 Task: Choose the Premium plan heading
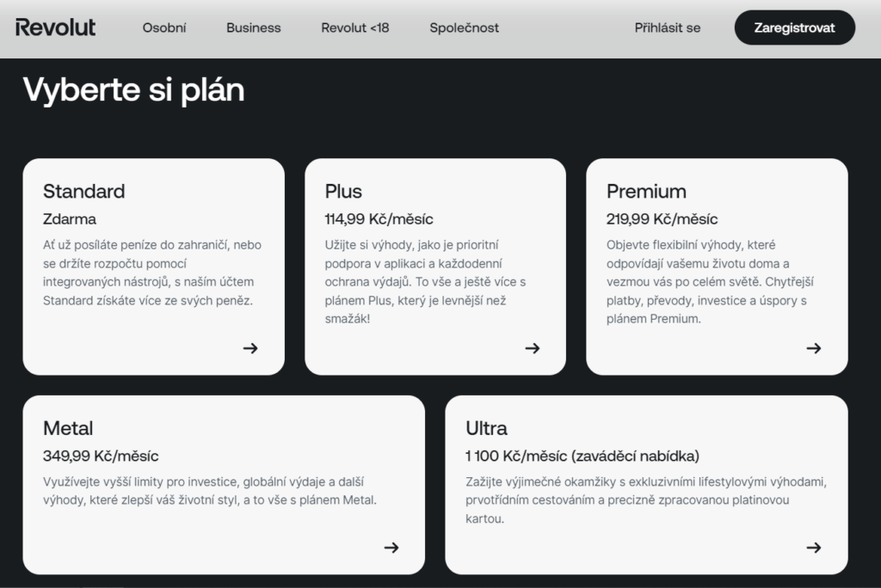(x=646, y=191)
